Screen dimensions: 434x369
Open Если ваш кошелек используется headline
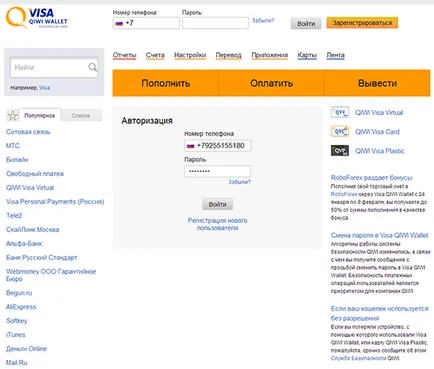point(379,313)
